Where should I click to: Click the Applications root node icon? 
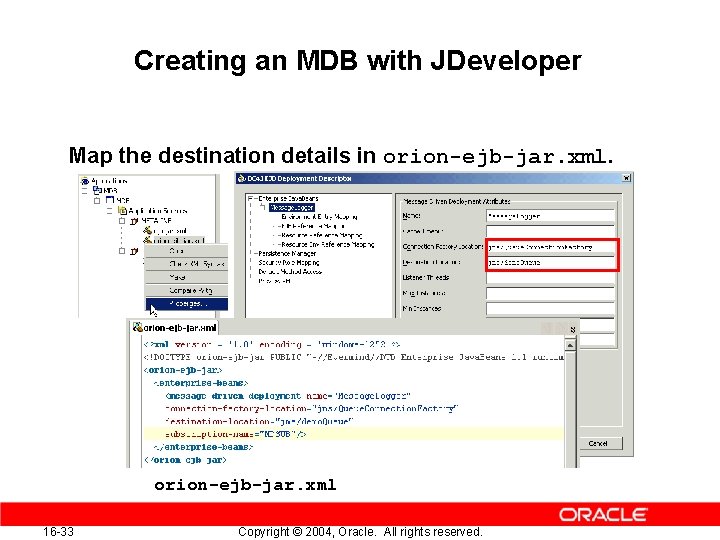(x=85, y=181)
